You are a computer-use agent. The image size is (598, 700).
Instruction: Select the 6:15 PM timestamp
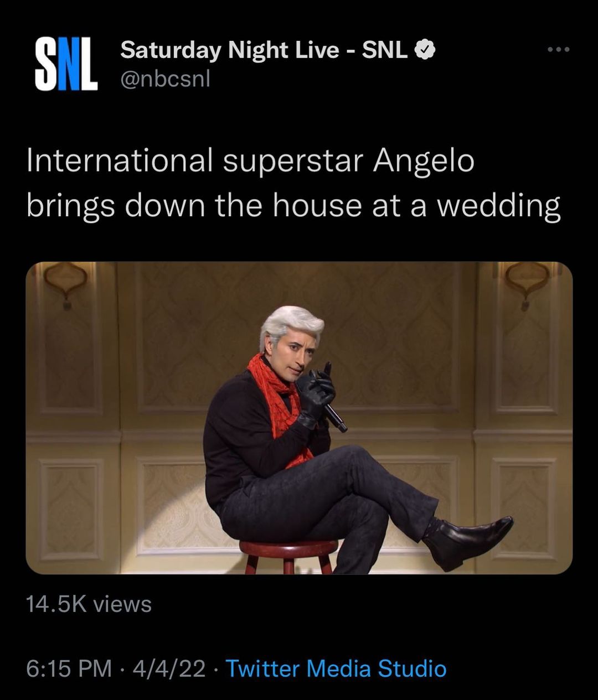click(x=69, y=668)
